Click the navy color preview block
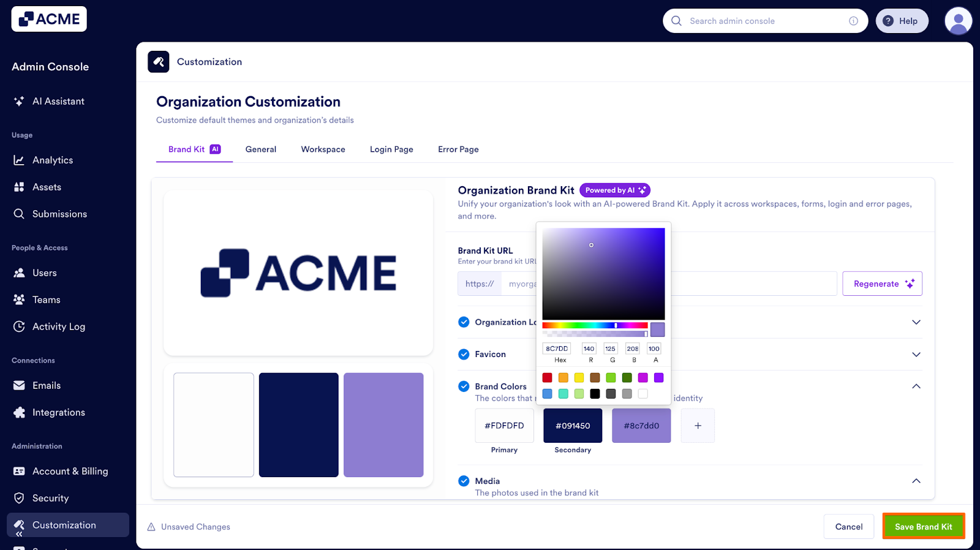The image size is (980, 550). 299,425
